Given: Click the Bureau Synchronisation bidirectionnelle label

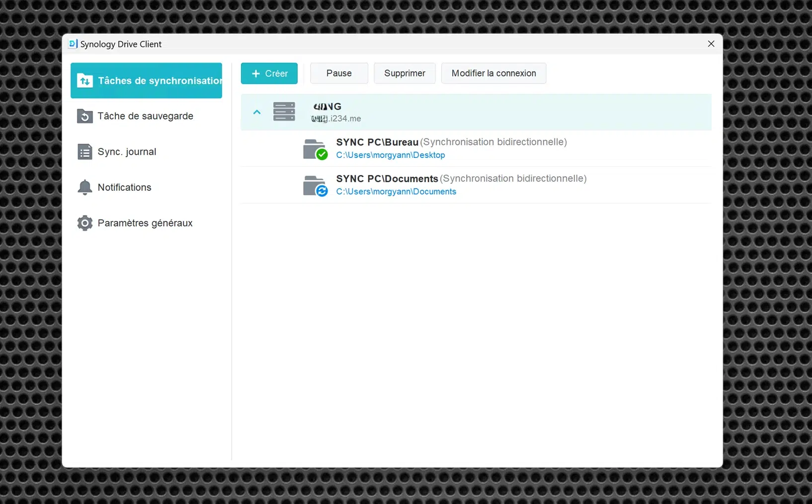Looking at the screenshot, I should click(493, 142).
